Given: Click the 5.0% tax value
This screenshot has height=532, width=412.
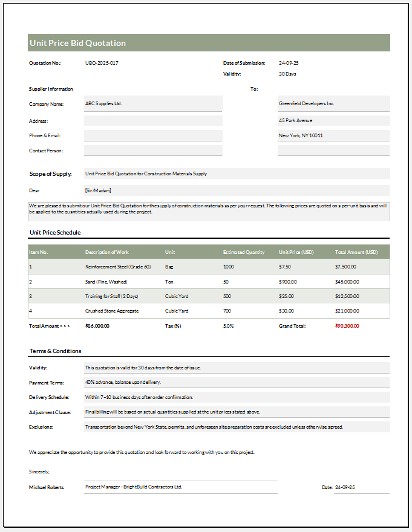Looking at the screenshot, I should coord(229,326).
